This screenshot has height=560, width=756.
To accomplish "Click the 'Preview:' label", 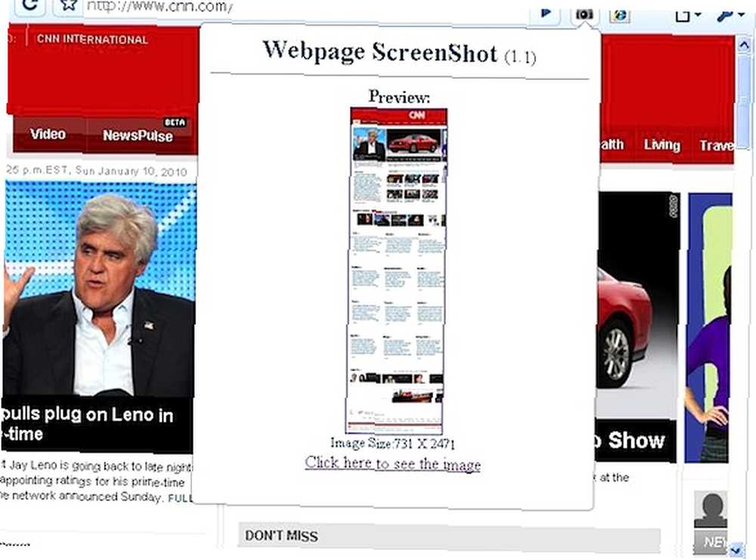I will 398,97.
